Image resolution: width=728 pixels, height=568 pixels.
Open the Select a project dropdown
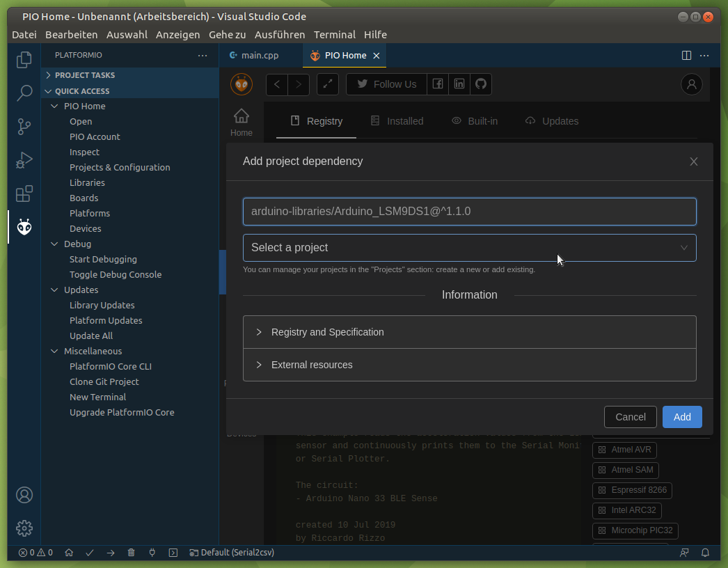(469, 248)
